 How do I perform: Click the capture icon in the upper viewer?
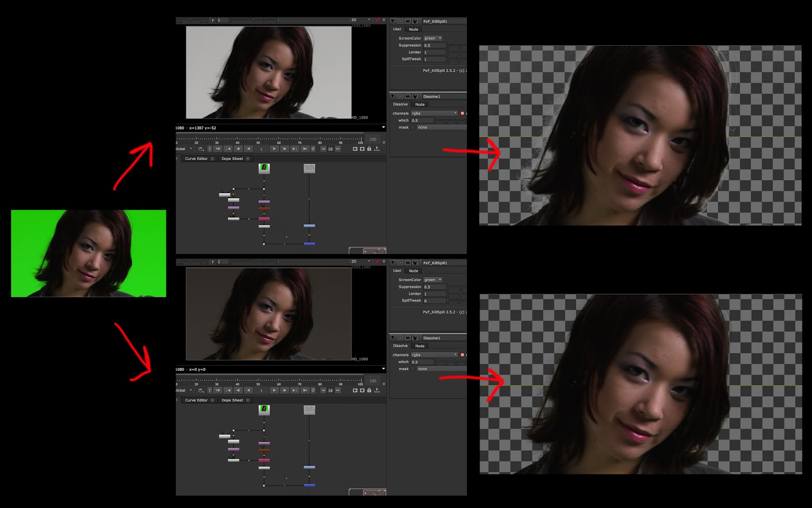coord(362,149)
